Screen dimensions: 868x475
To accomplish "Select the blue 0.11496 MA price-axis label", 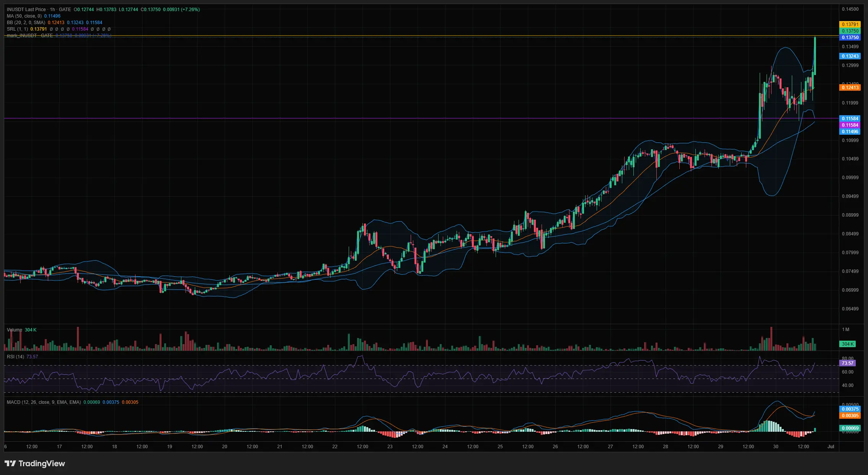I will tap(850, 132).
